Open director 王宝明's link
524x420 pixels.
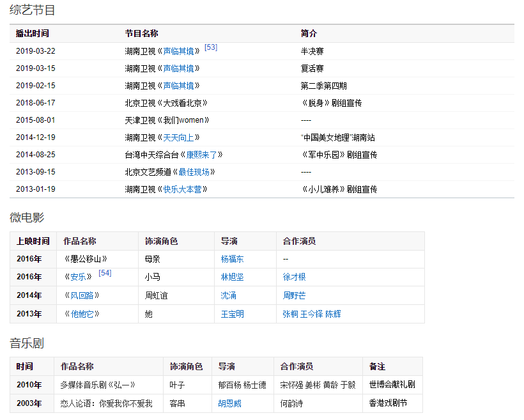[232, 314]
